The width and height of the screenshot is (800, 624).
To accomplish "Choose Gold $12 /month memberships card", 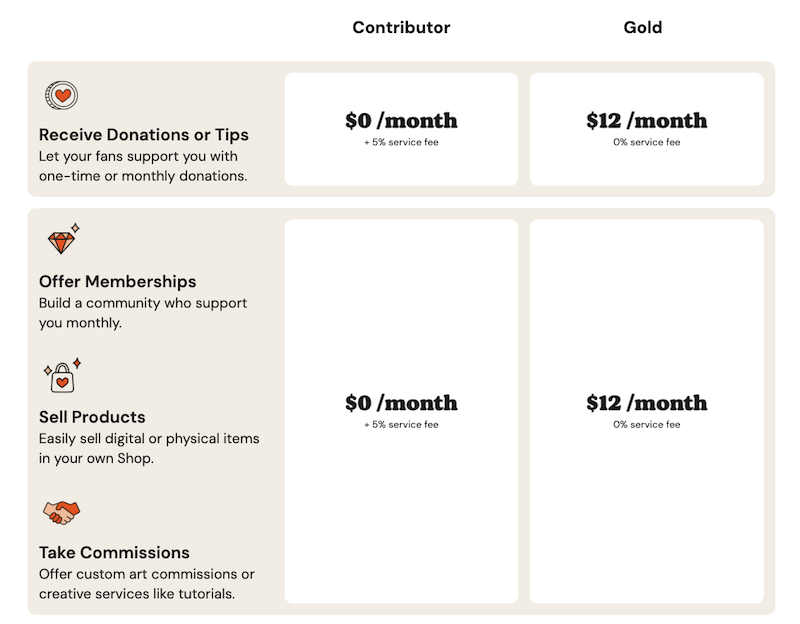I will click(x=646, y=411).
